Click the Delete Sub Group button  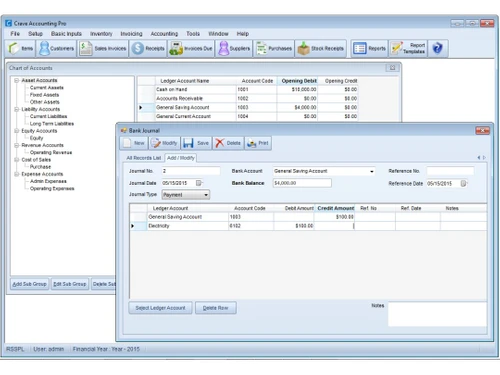104,284
